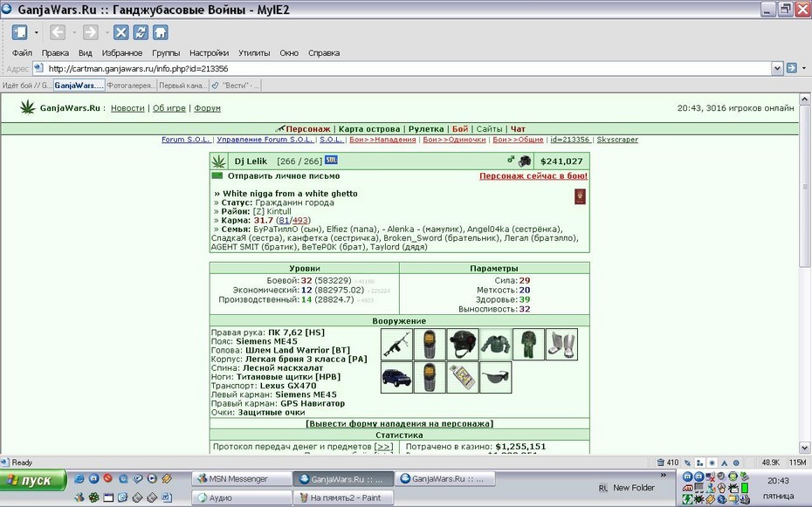The height and width of the screenshot is (507, 812).
Task: Open the Справка menu
Action: tap(324, 52)
